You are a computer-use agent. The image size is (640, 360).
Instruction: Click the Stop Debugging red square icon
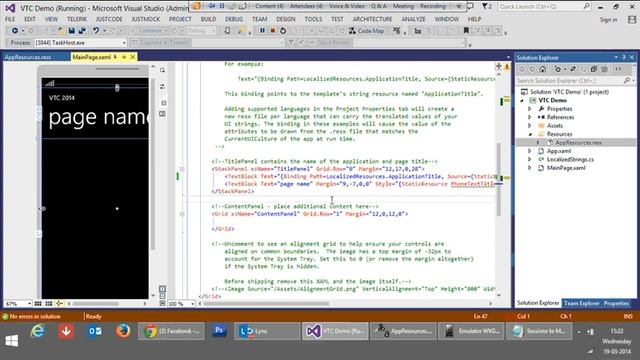[x=273, y=31]
